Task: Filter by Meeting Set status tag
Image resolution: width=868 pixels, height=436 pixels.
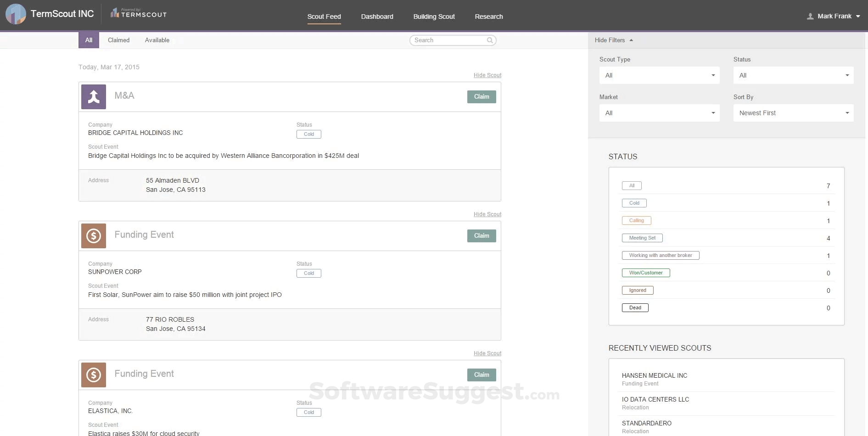Action: [x=642, y=238]
